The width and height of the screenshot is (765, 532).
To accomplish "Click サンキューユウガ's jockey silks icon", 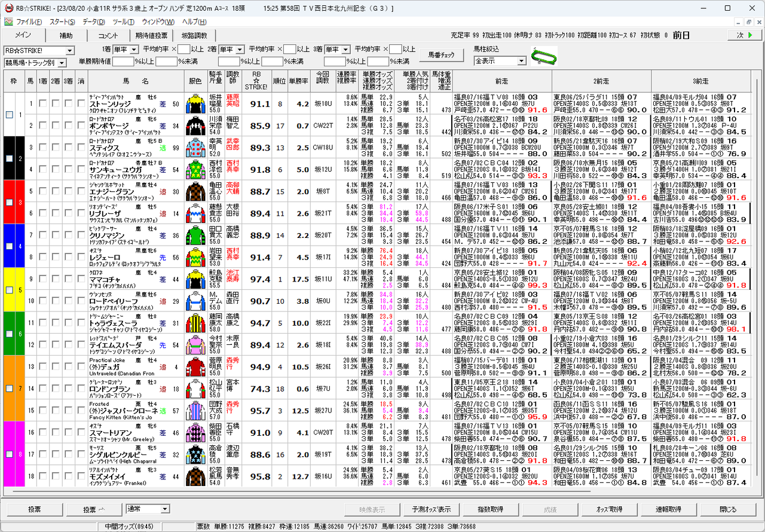I will pos(195,169).
